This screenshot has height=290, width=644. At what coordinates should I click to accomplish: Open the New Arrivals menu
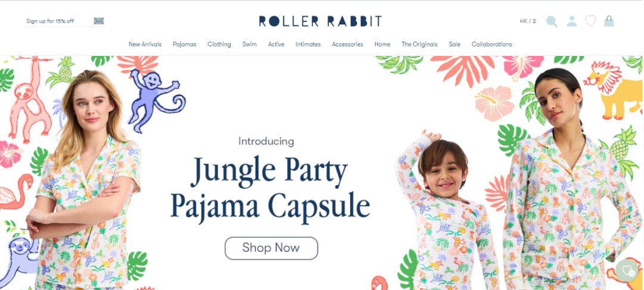145,44
